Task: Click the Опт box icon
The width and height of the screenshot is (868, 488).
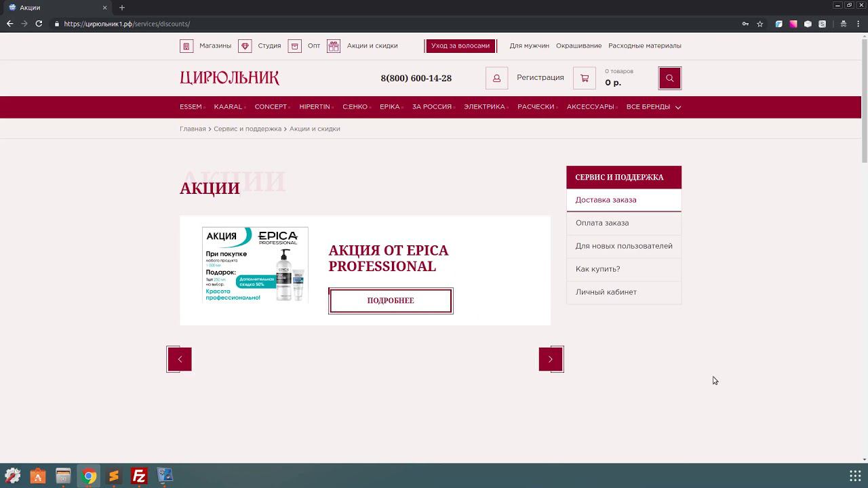Action: (294, 46)
